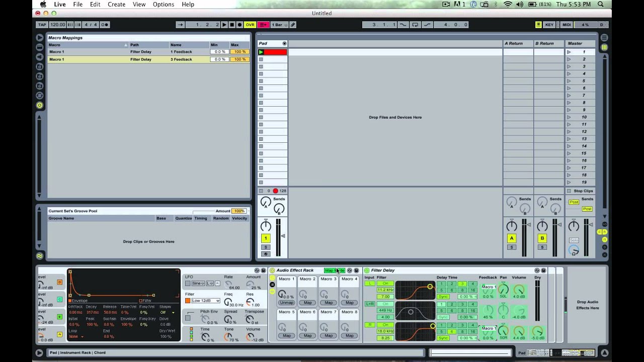Click Map under Macro 2
The height and width of the screenshot is (362, 644).
[x=307, y=303]
